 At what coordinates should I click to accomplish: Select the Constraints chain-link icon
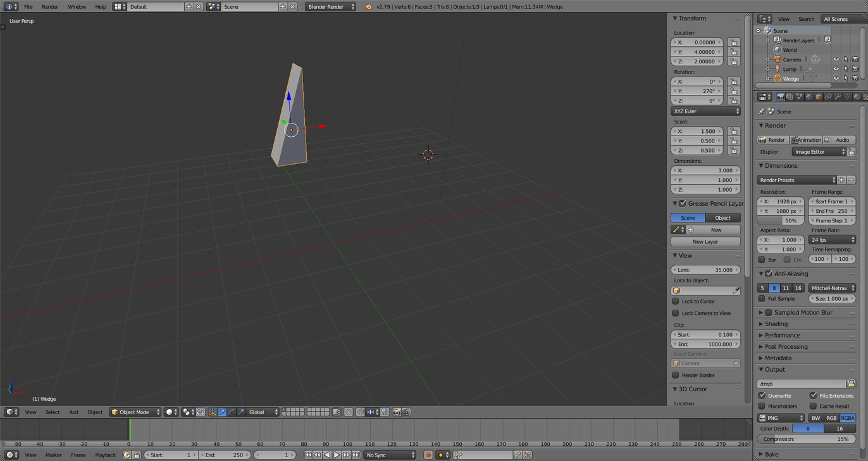point(829,96)
